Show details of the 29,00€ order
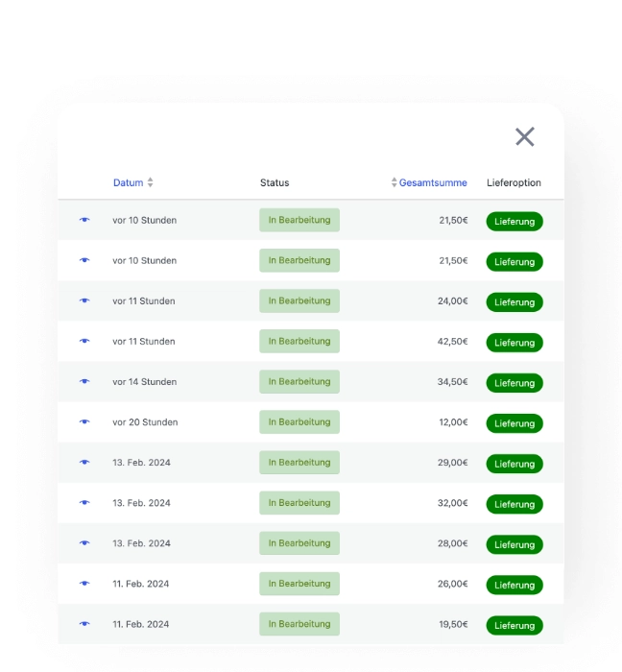Screen dimensions: 622x672 [x=84, y=462]
